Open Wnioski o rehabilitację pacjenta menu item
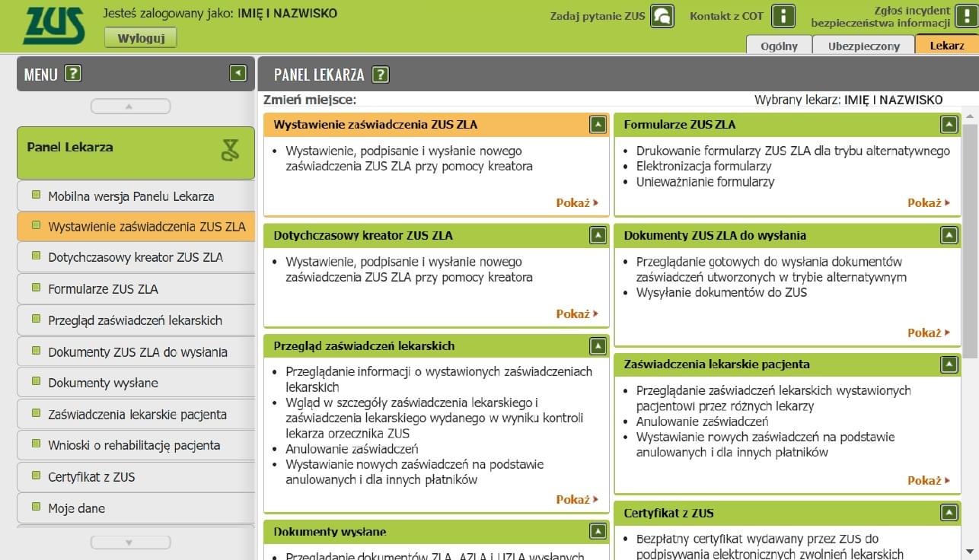 pos(136,446)
